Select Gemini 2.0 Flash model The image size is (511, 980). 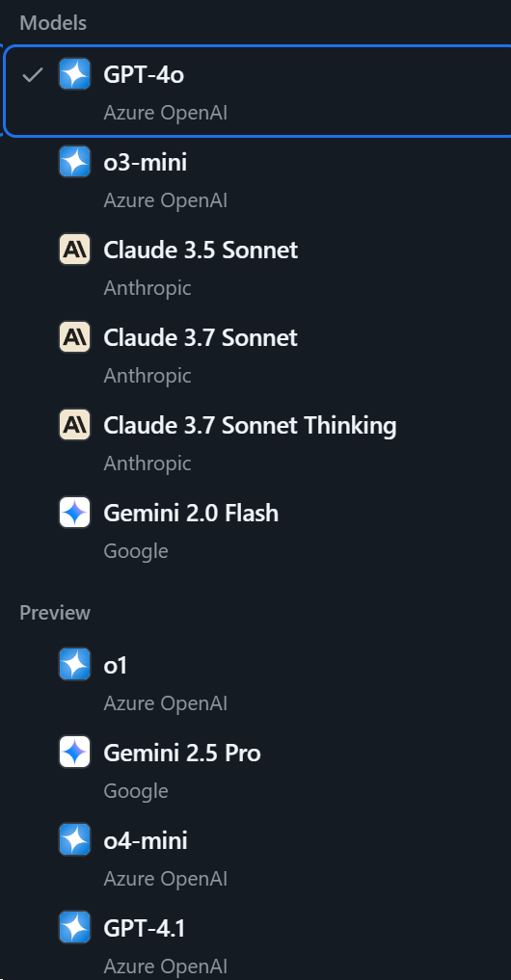[x=257, y=530]
